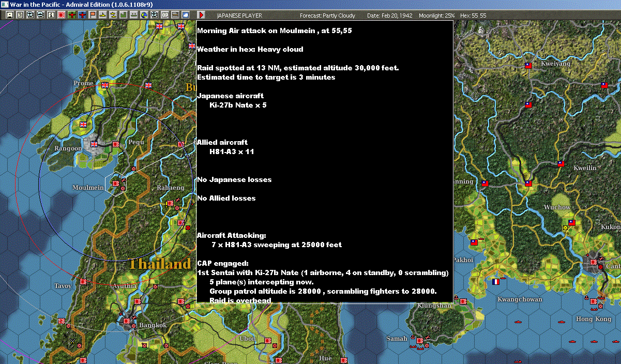
Task: Click the 'Raid spotted at 13 NM' line
Action: (298, 68)
